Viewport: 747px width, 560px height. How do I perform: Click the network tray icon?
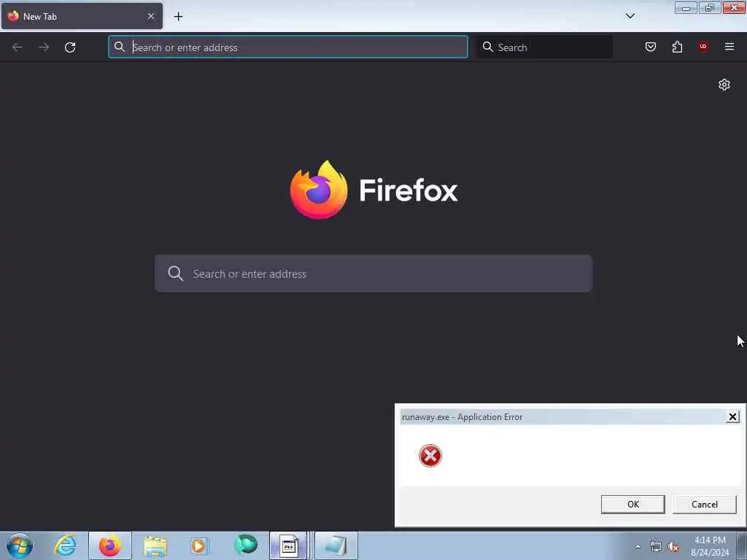656,547
